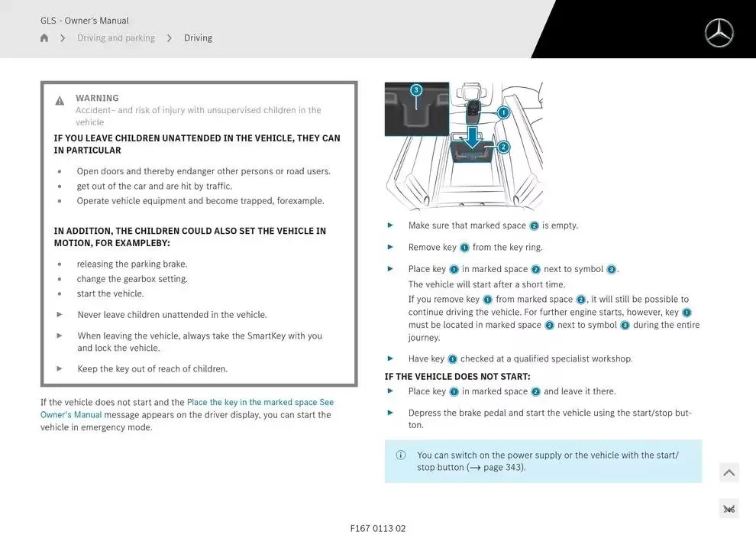Click the document code F167 0113 02
This screenshot has height=535, width=756.
[x=378, y=528]
